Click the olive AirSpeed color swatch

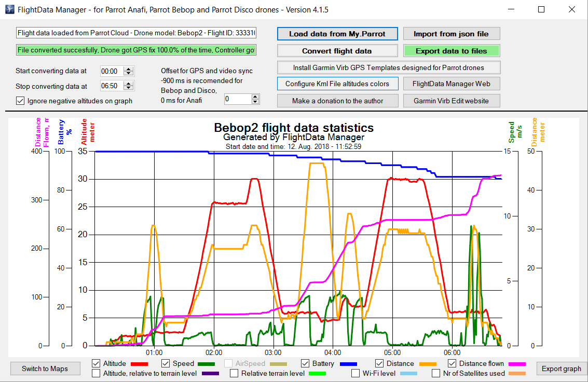[x=278, y=364]
